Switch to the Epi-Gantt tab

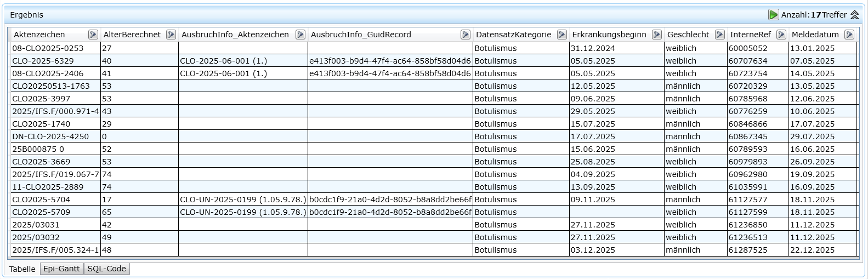pyautogui.click(x=61, y=269)
